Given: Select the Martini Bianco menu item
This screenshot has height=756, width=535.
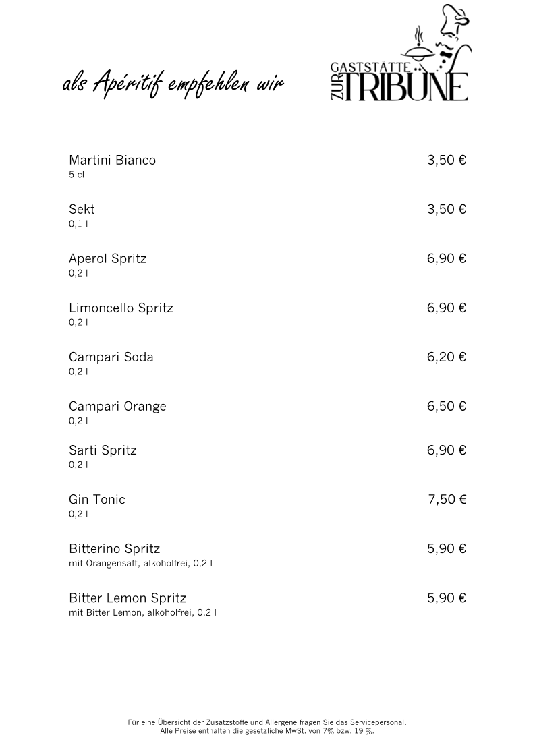Looking at the screenshot, I should click(x=113, y=160).
